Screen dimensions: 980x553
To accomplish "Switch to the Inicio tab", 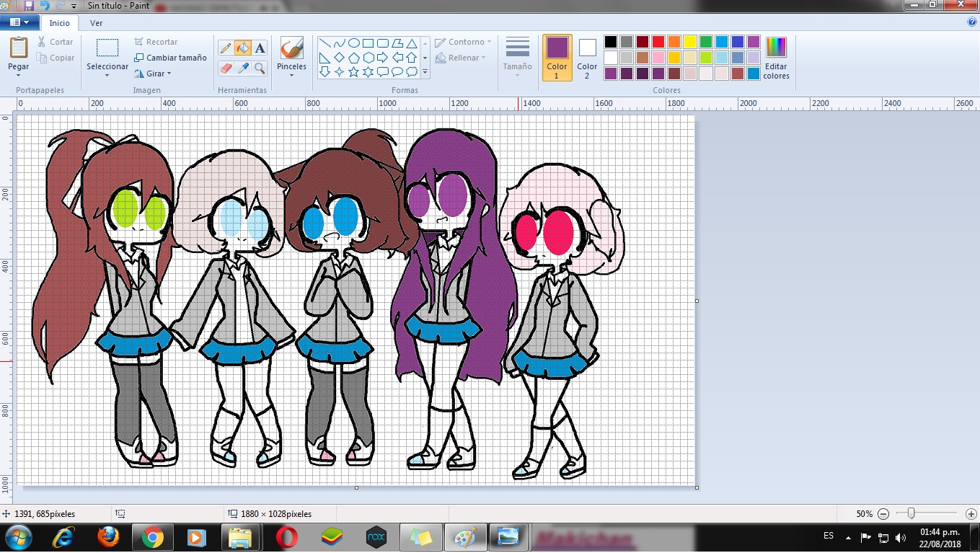I will 59,23.
